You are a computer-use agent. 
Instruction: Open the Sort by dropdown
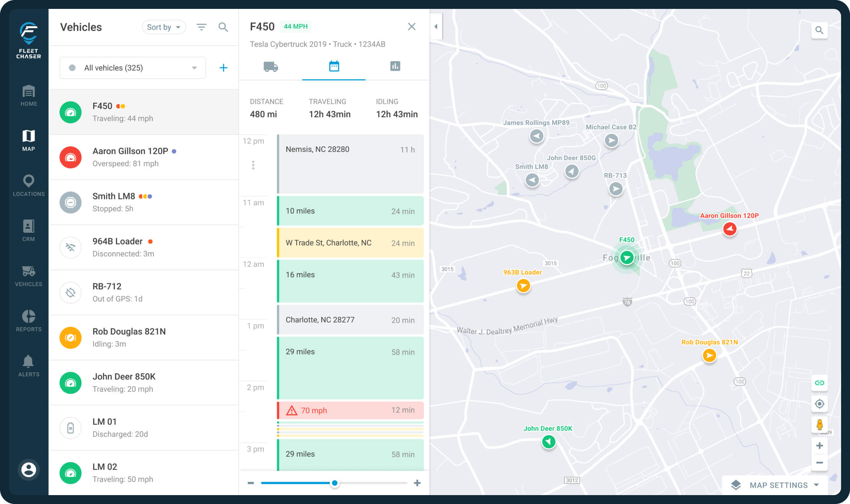(x=164, y=27)
